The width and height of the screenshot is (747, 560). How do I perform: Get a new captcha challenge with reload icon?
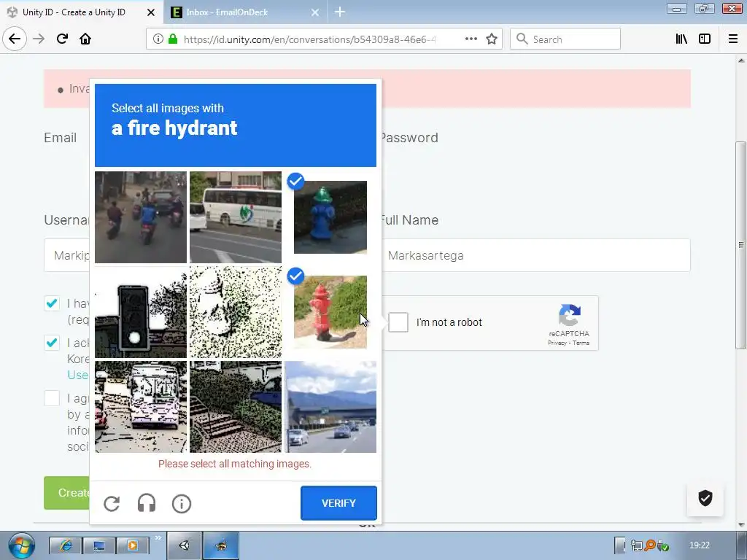point(112,503)
